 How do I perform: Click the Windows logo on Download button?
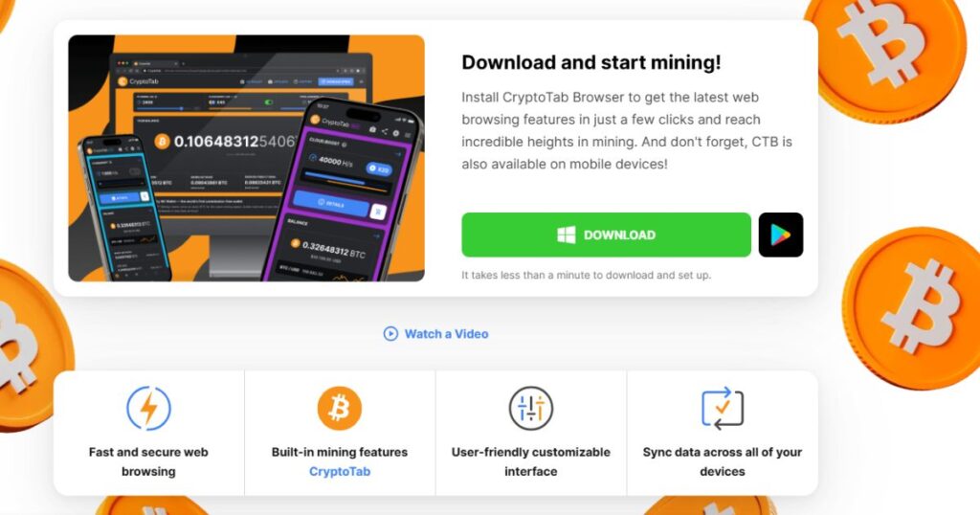(567, 235)
